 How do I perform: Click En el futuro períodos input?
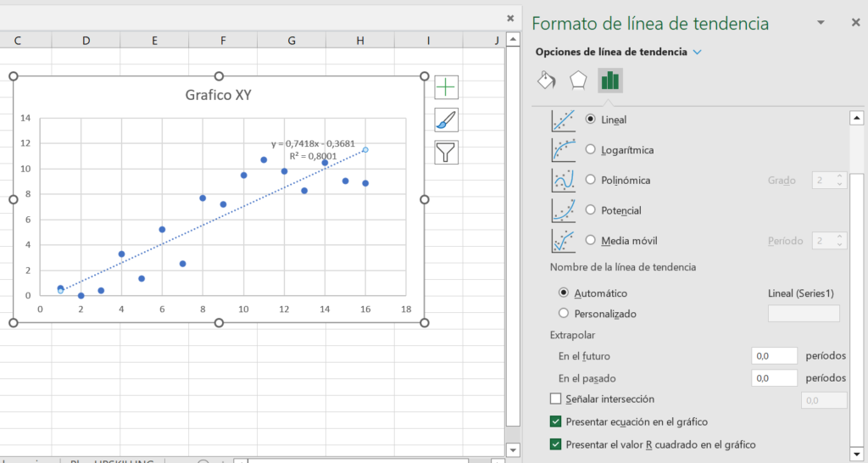tap(774, 355)
